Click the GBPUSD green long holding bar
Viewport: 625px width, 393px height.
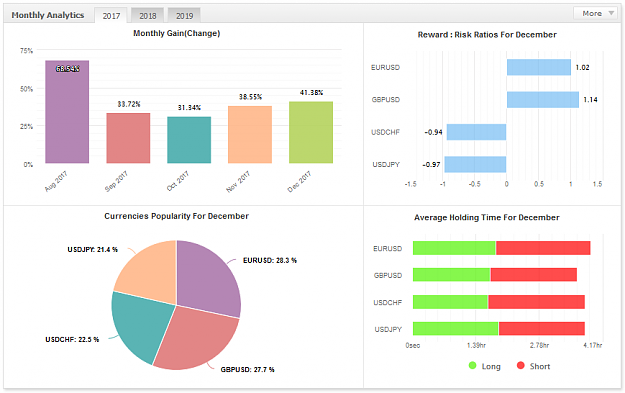(452, 275)
